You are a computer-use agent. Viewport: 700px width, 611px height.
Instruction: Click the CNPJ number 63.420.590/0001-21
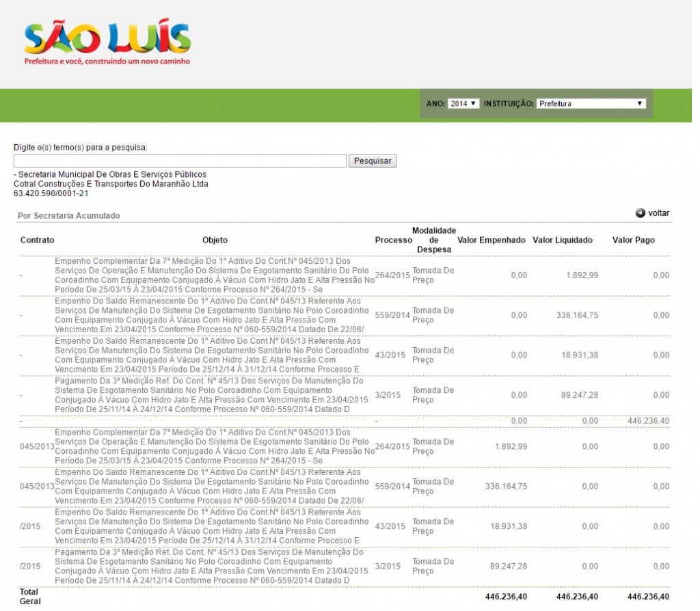pyautogui.click(x=51, y=193)
